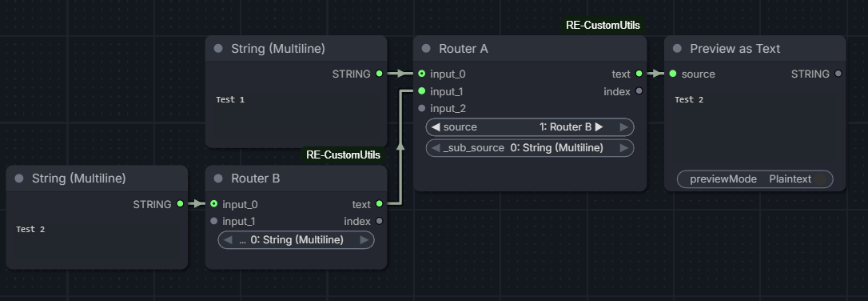
Task: Select next option on _sub_source widget
Action: click(624, 148)
